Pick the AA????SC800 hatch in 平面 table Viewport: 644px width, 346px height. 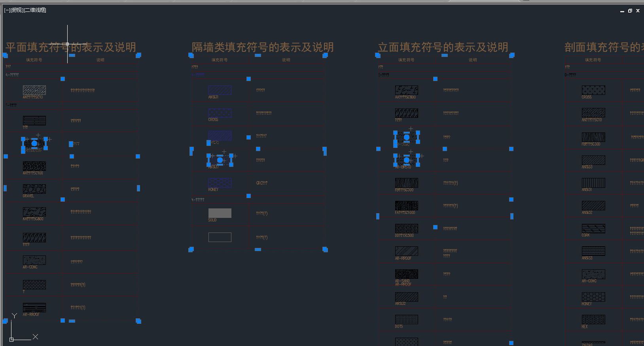pos(34,212)
